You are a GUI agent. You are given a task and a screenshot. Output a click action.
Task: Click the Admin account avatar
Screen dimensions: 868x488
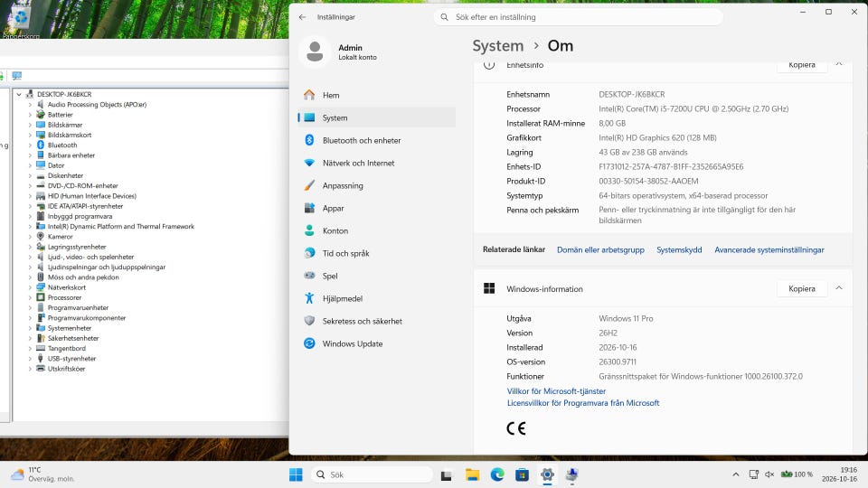click(315, 52)
